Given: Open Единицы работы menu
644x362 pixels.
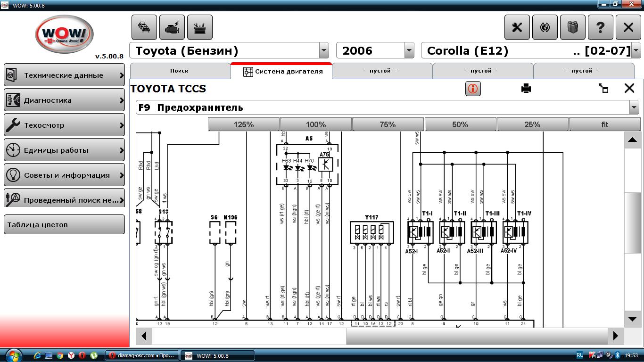Looking at the screenshot, I should point(64,150).
